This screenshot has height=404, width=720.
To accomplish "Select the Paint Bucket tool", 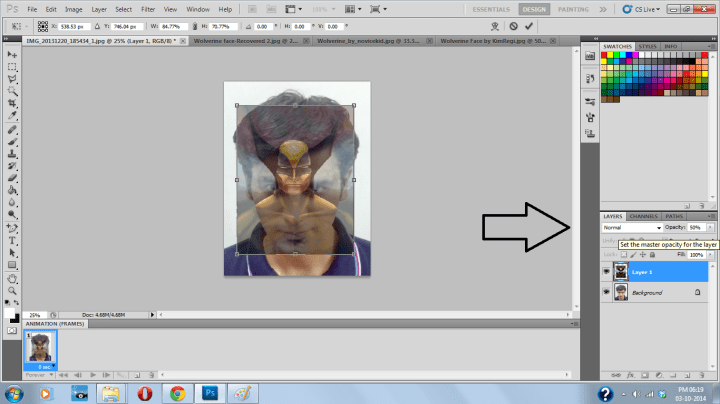I will point(12,190).
